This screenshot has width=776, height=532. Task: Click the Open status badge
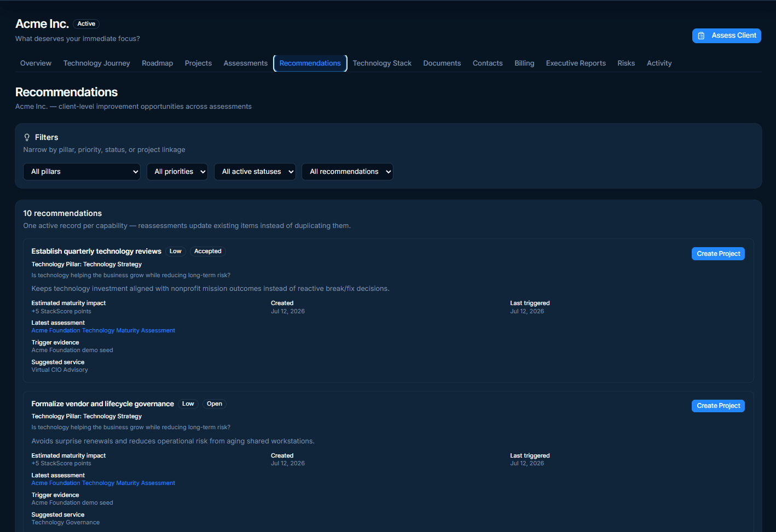(215, 404)
